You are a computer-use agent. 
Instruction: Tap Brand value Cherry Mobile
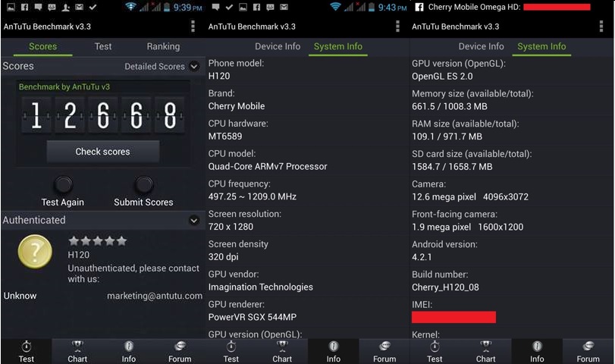pos(237,106)
